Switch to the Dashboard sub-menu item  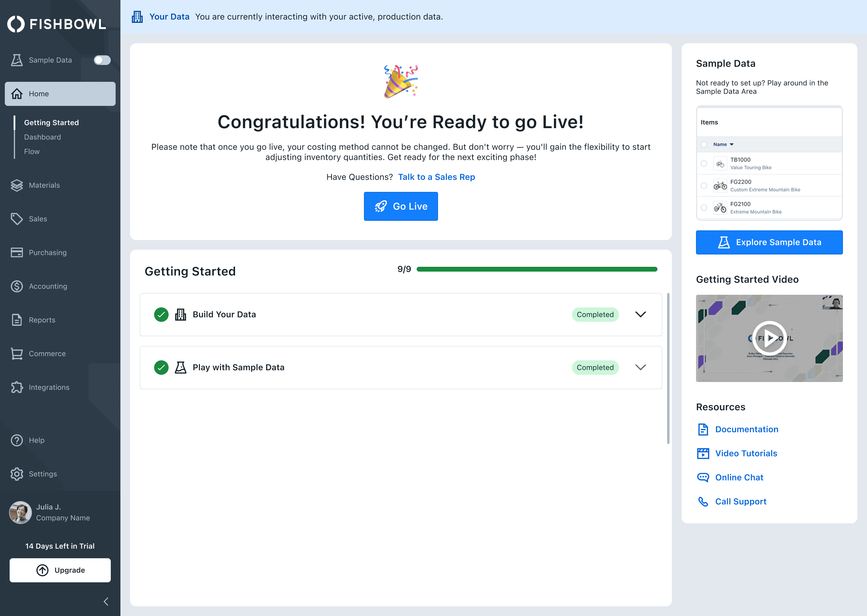pyautogui.click(x=42, y=137)
